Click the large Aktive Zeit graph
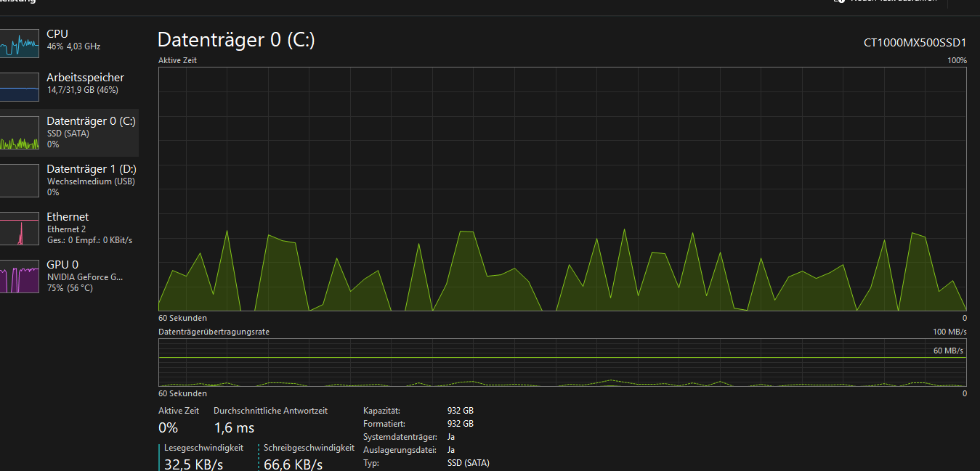This screenshot has height=471, width=980. pos(562,189)
